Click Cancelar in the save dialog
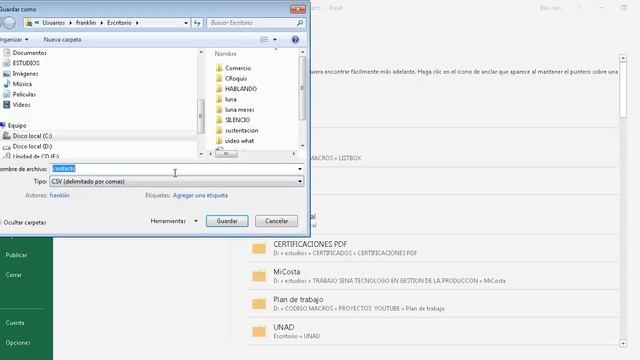Image resolution: width=640 pixels, height=360 pixels. [x=276, y=221]
